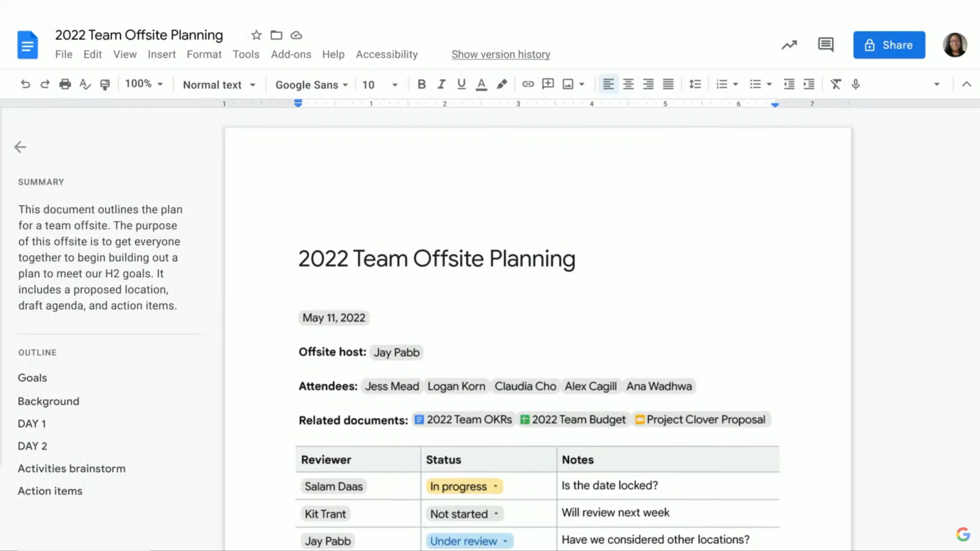
Task: Click the Underline formatting icon
Action: (462, 83)
